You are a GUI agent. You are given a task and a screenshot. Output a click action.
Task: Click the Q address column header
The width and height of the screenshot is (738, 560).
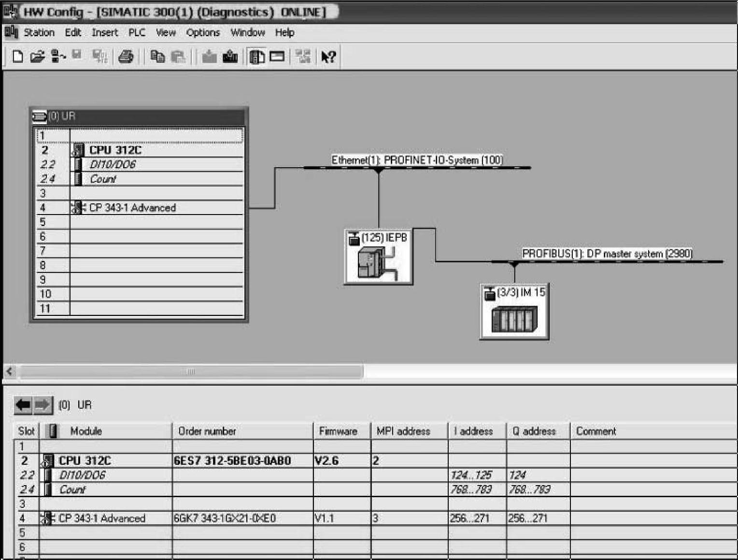click(x=538, y=431)
